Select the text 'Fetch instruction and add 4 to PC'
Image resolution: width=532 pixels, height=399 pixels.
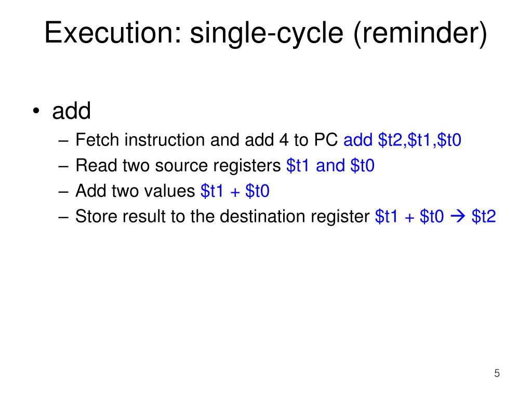206,140
